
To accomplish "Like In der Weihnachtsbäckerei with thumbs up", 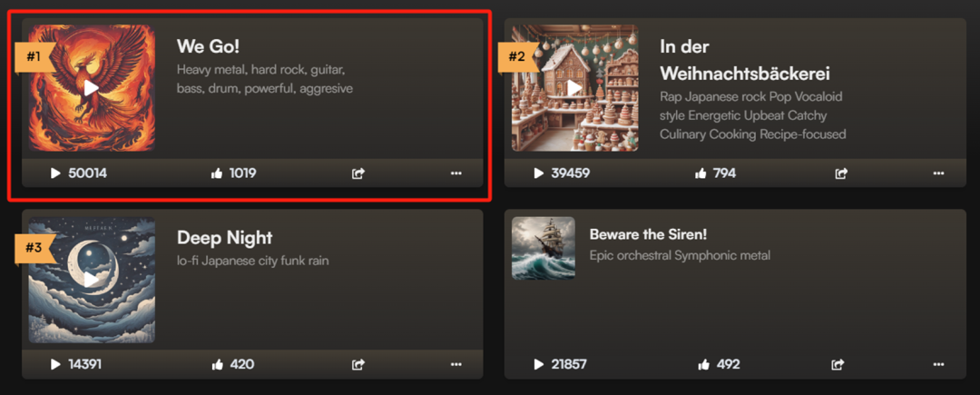I will [701, 173].
